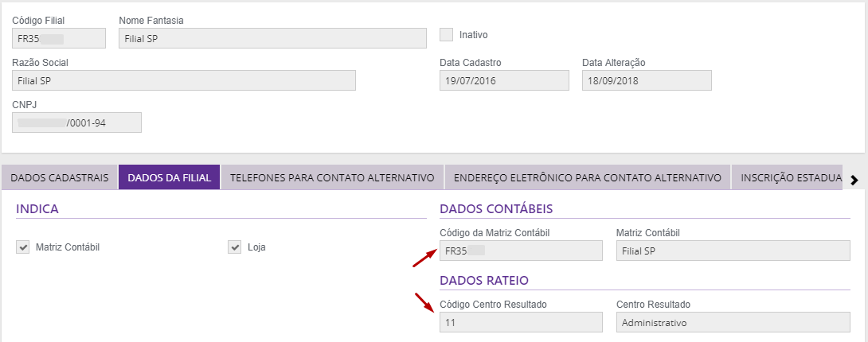868x342 pixels.
Task: Select the Dados da Filial tab
Action: 169,177
